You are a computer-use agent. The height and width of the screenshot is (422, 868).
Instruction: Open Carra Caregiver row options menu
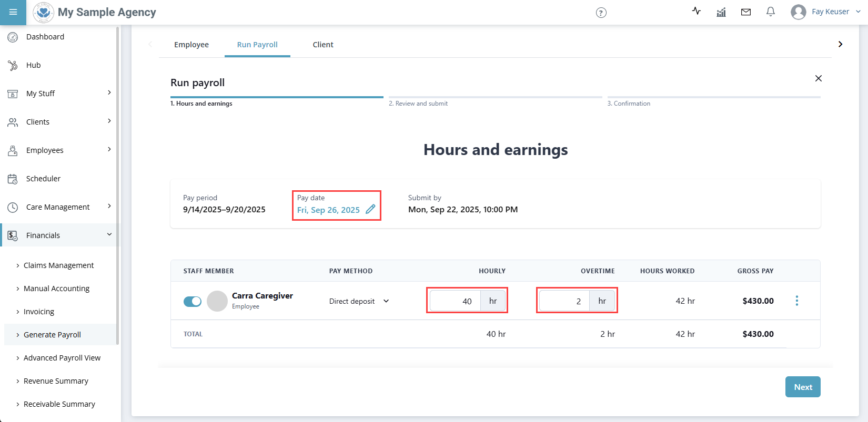tap(796, 301)
